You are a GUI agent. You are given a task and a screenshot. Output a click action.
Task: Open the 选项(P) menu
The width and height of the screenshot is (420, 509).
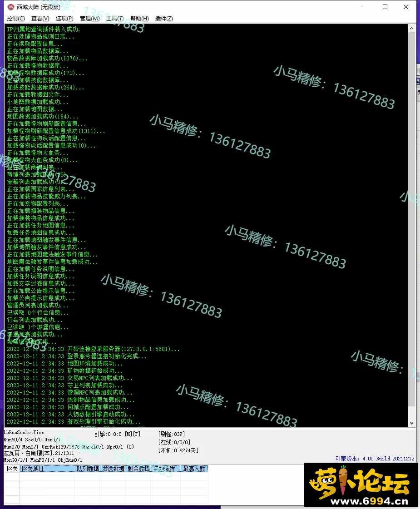64,19
